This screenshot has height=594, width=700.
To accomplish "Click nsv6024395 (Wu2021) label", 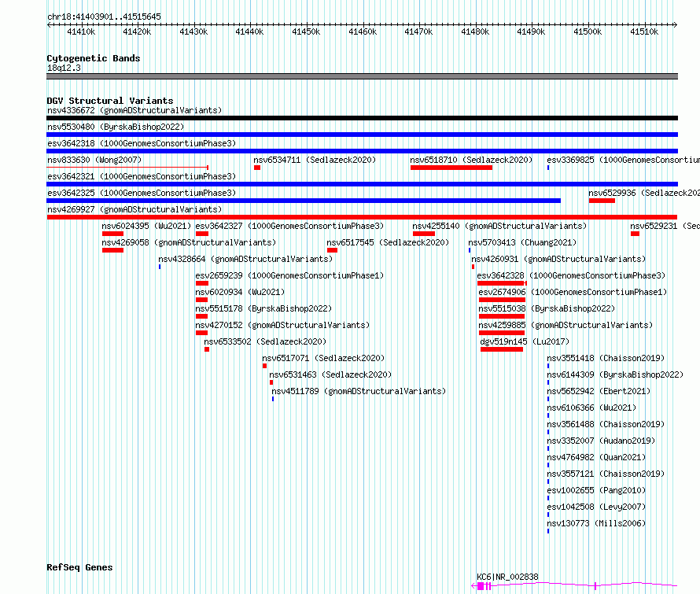I will [x=146, y=226].
